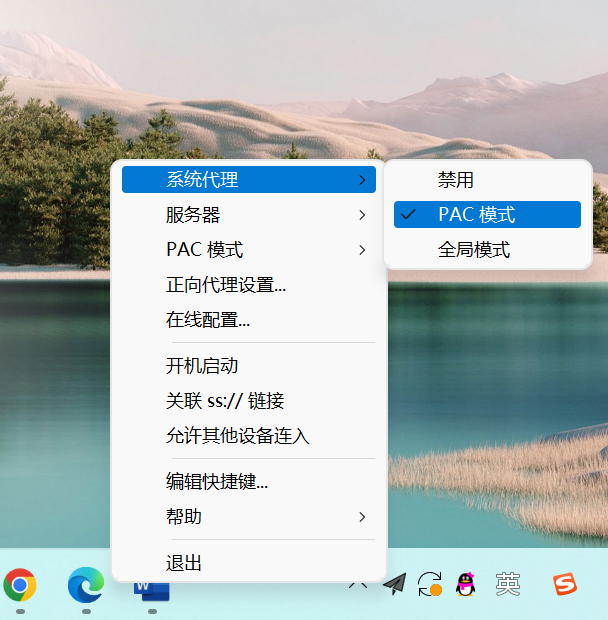Open the QQ penguin tray icon
The image size is (608, 620).
(465, 584)
